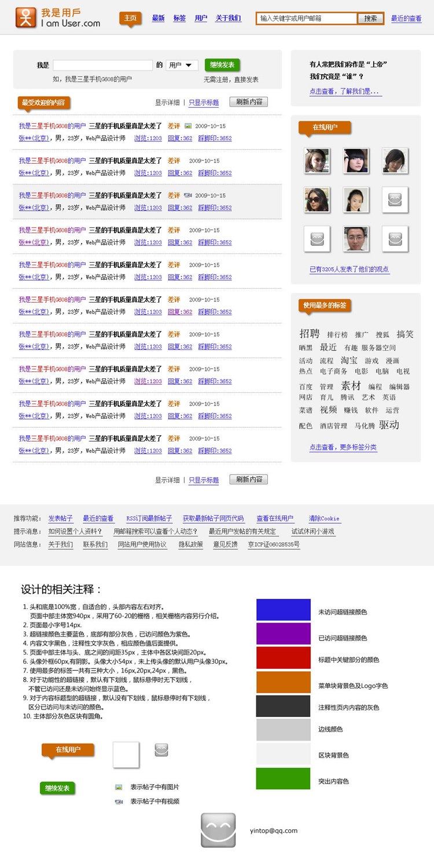Click the 搜索 button
Screen dimensions: 434x868
click(x=370, y=19)
